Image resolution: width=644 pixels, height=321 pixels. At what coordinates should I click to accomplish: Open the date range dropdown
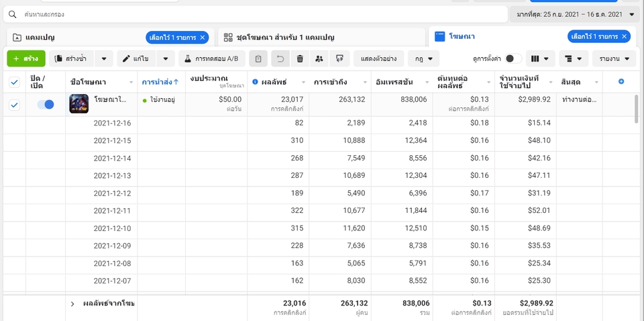[x=574, y=14]
